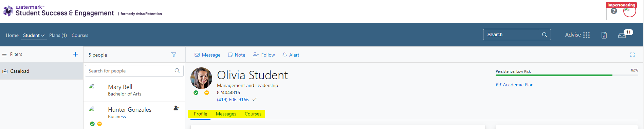Click the people list filter funnel icon

(173, 55)
